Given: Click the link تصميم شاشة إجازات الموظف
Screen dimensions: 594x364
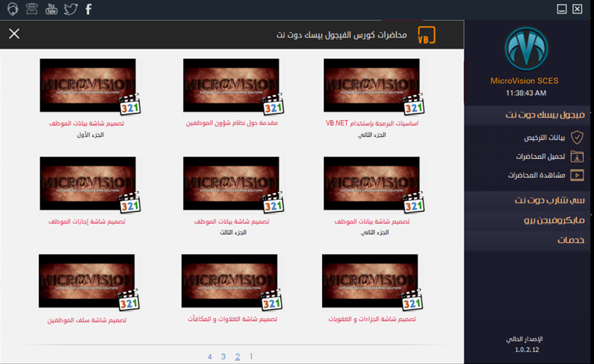Looking at the screenshot, I should pyautogui.click(x=87, y=222).
